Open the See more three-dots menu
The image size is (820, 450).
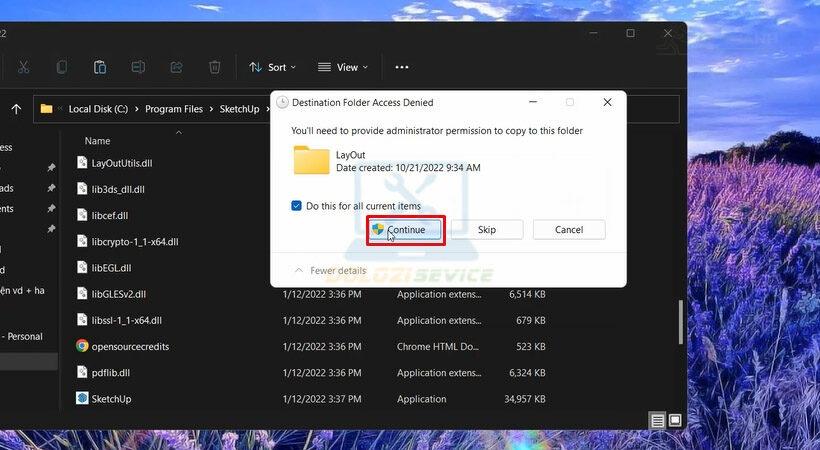(x=402, y=67)
